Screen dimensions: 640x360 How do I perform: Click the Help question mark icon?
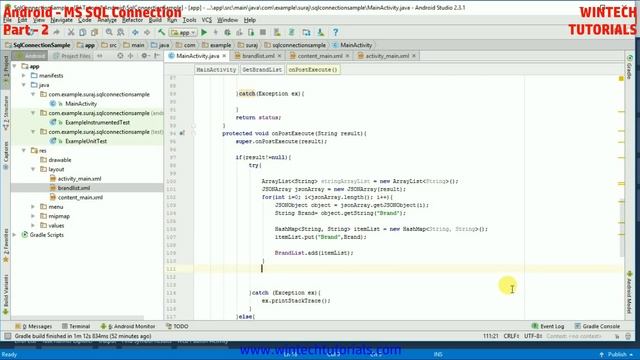[335, 32]
